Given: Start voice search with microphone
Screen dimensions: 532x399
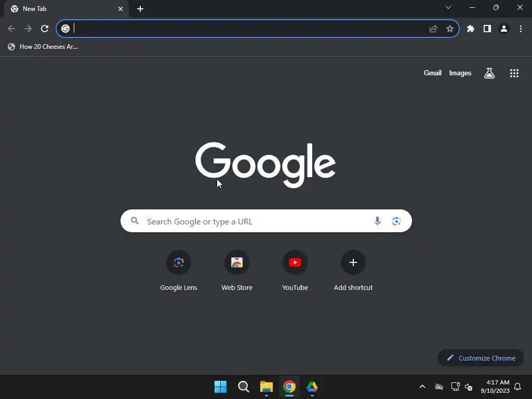Looking at the screenshot, I should coord(377,221).
